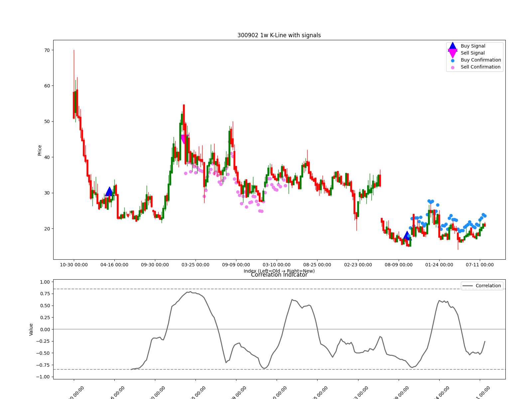Click the x-axis date label '08-25 00:00'

point(317,265)
